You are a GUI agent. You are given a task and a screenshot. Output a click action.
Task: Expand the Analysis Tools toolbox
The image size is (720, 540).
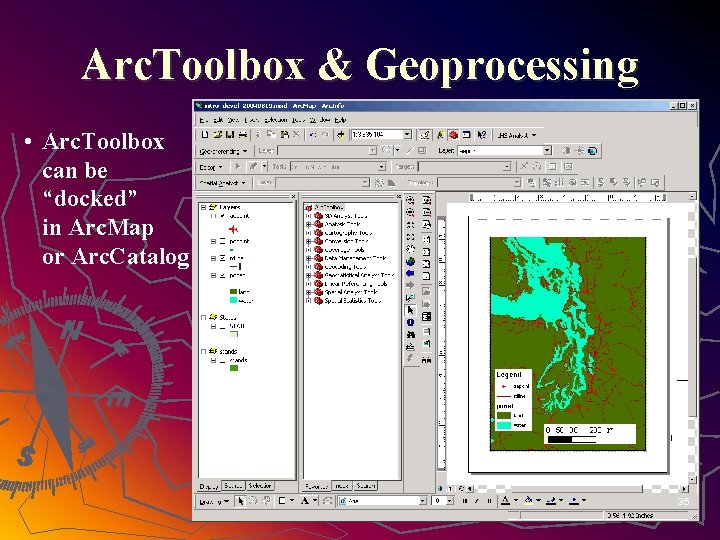309,225
